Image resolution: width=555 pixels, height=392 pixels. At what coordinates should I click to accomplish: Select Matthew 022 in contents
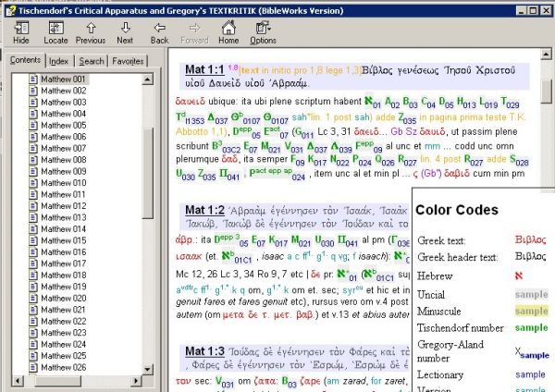63,321
